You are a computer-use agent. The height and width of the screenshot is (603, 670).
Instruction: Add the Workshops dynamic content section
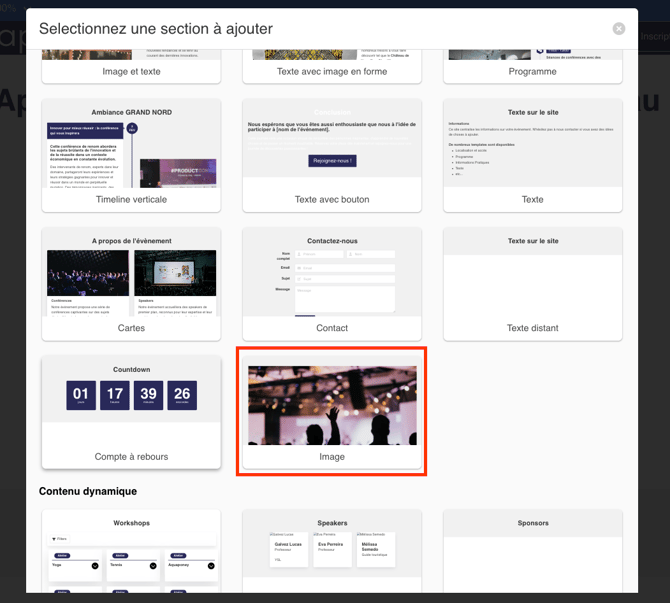tap(131, 546)
